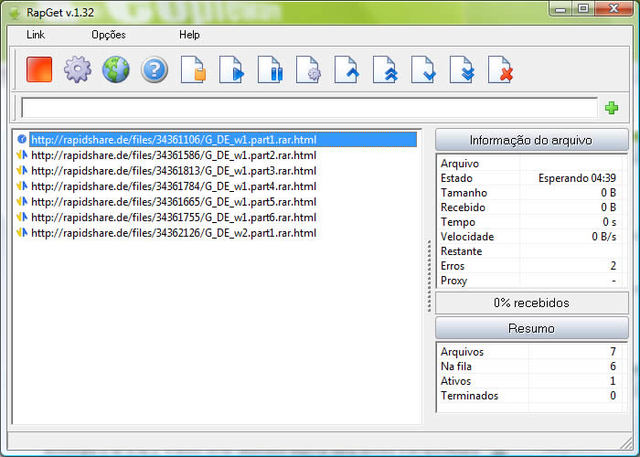Open settings via the gear icon
The height and width of the screenshot is (457, 640).
tap(78, 70)
